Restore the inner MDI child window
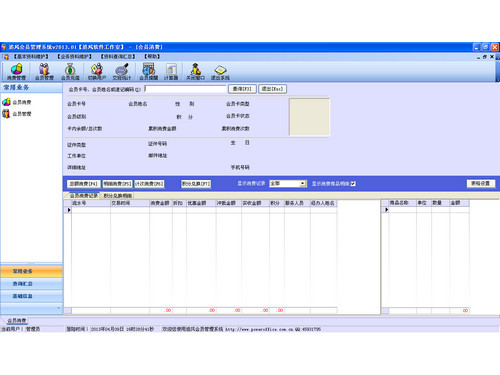The height and width of the screenshot is (375, 500). 485,57
